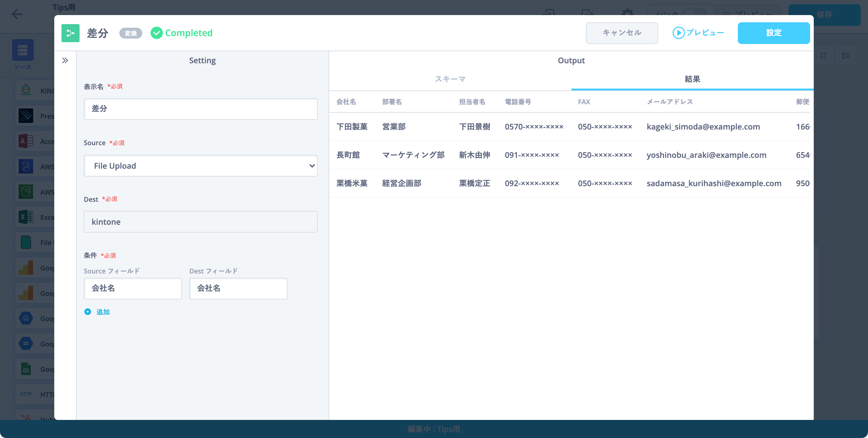Click the cell 長町館
The width and height of the screenshot is (868, 438).
pos(348,155)
